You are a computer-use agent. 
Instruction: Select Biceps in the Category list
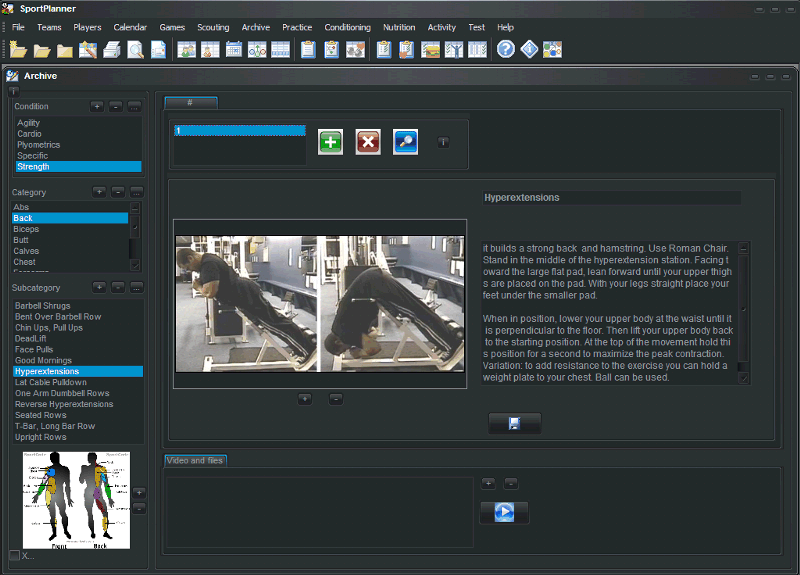click(x=70, y=229)
